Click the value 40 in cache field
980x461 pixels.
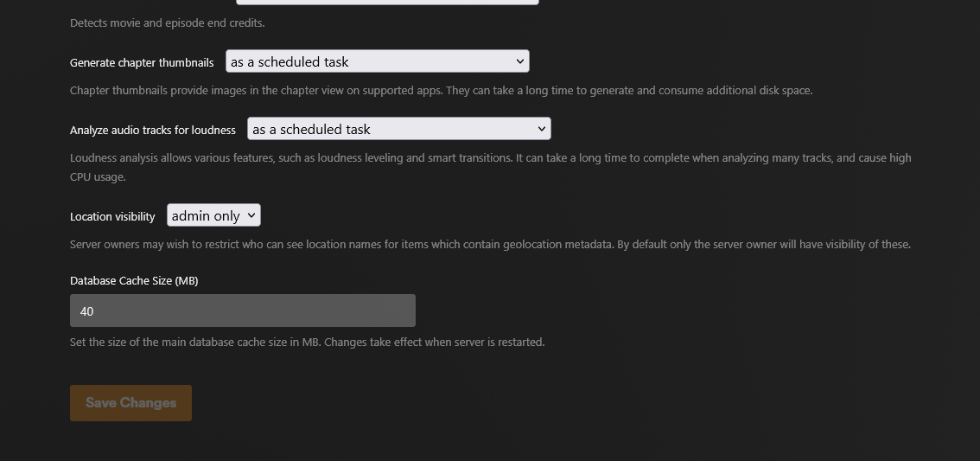(87, 311)
